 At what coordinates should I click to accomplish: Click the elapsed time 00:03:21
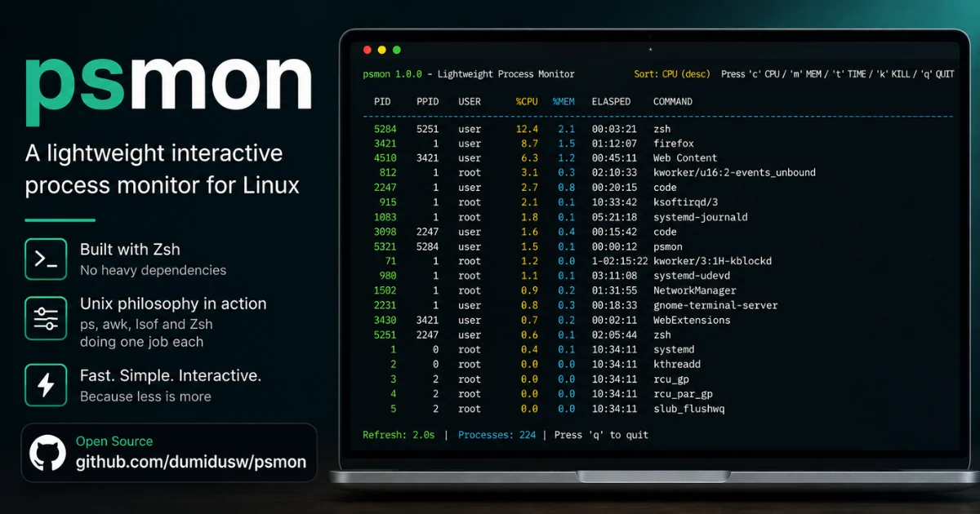coord(614,129)
